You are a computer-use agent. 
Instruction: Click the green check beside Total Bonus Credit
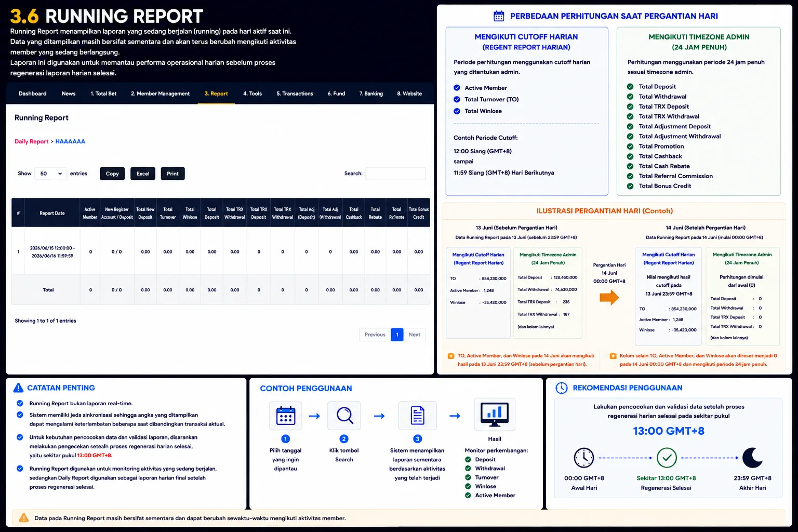point(630,186)
